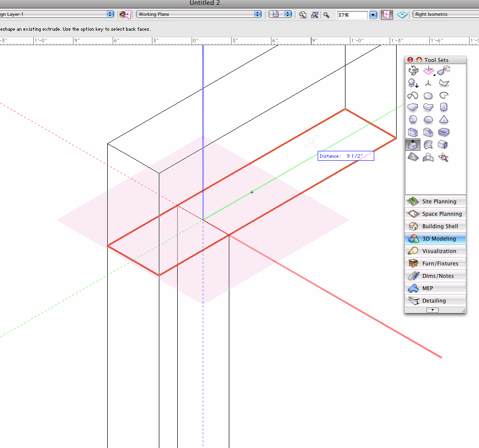Viewport: 479px width, 448px height.
Task: Select the Sphere tool
Action: click(413, 120)
